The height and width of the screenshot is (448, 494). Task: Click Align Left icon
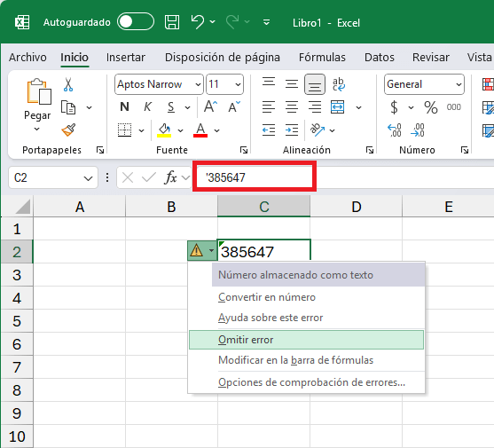click(269, 107)
